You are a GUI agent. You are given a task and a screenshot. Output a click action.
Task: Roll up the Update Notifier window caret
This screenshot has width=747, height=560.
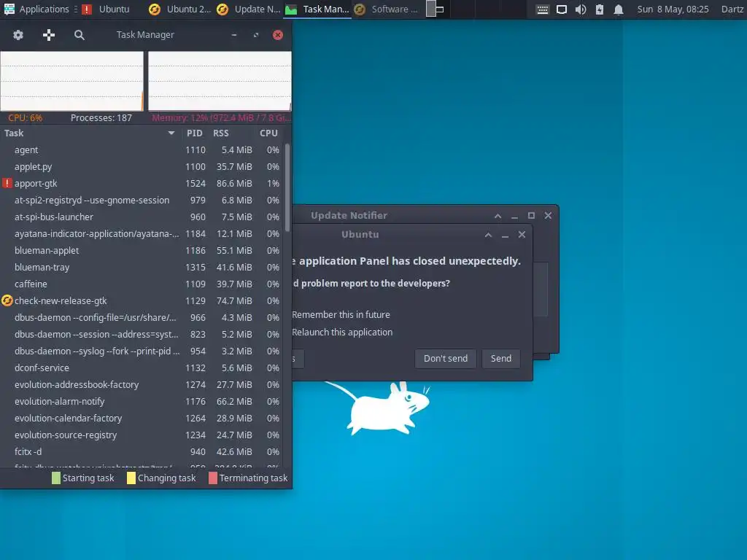(498, 216)
